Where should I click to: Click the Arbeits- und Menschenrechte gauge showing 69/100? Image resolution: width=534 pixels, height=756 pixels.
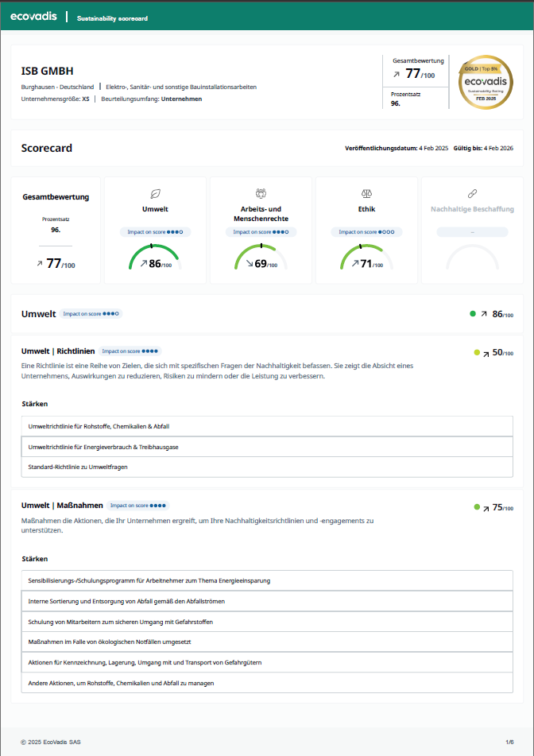coord(261,257)
